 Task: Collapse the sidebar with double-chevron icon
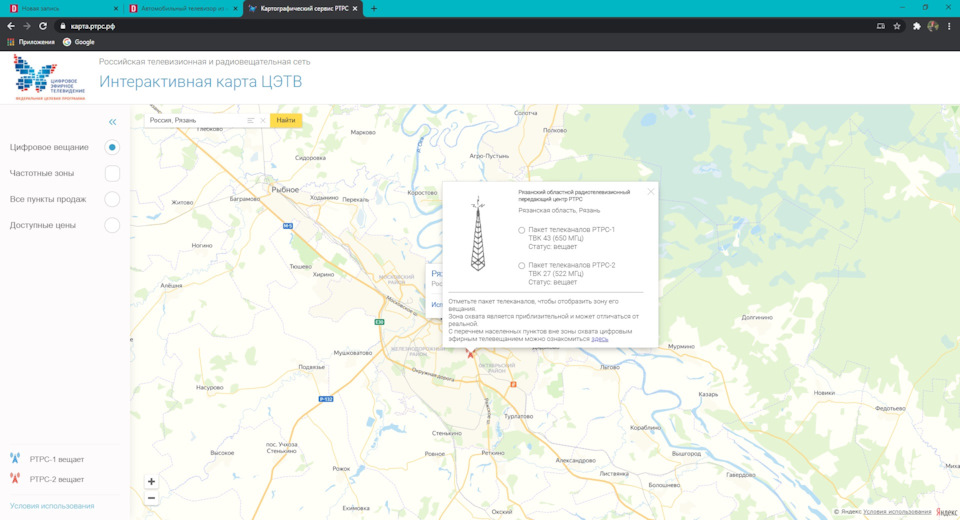click(113, 122)
